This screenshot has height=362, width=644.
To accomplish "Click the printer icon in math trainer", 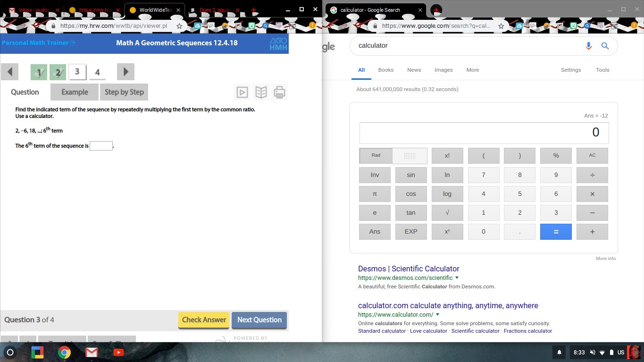I will pyautogui.click(x=279, y=92).
